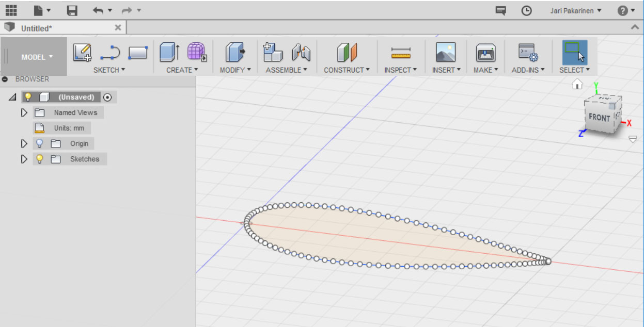Expand the Origin folder

coord(24,143)
